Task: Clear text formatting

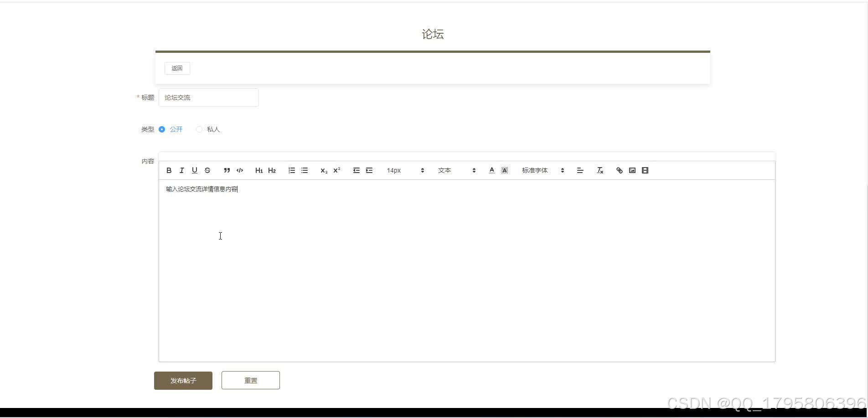Action: [600, 170]
